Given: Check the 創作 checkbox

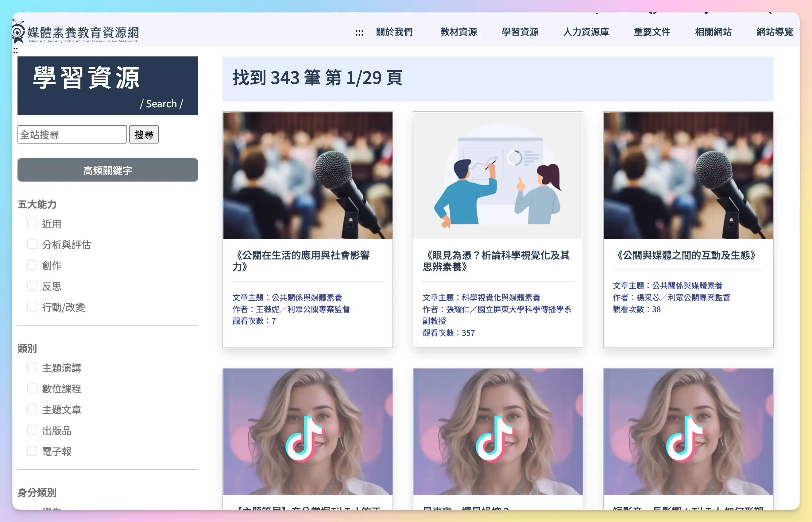Looking at the screenshot, I should [x=32, y=265].
